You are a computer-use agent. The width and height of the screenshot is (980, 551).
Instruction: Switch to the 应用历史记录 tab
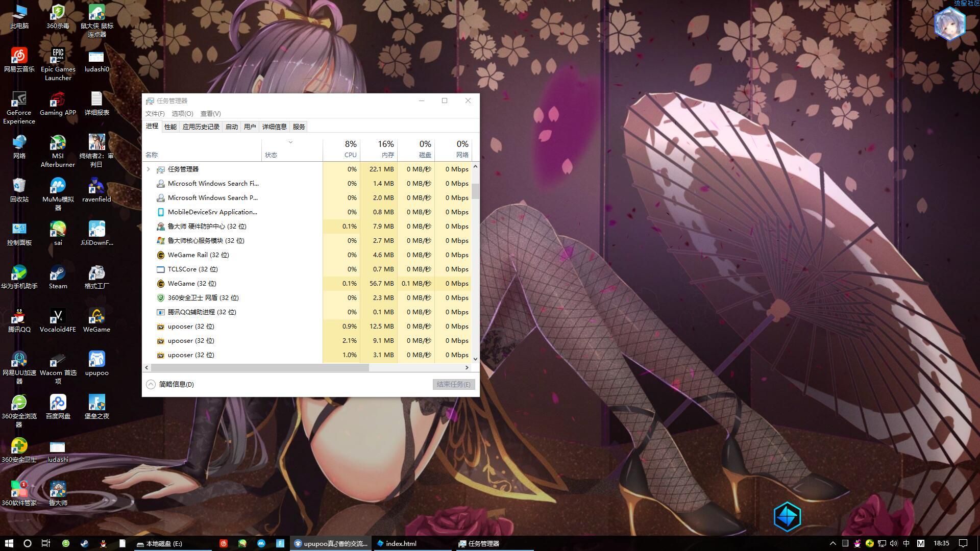201,127
